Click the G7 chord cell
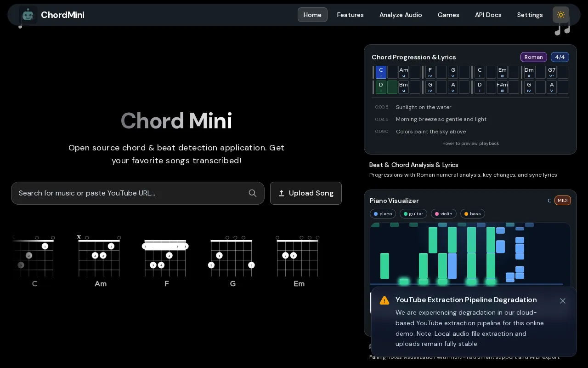 point(552,72)
